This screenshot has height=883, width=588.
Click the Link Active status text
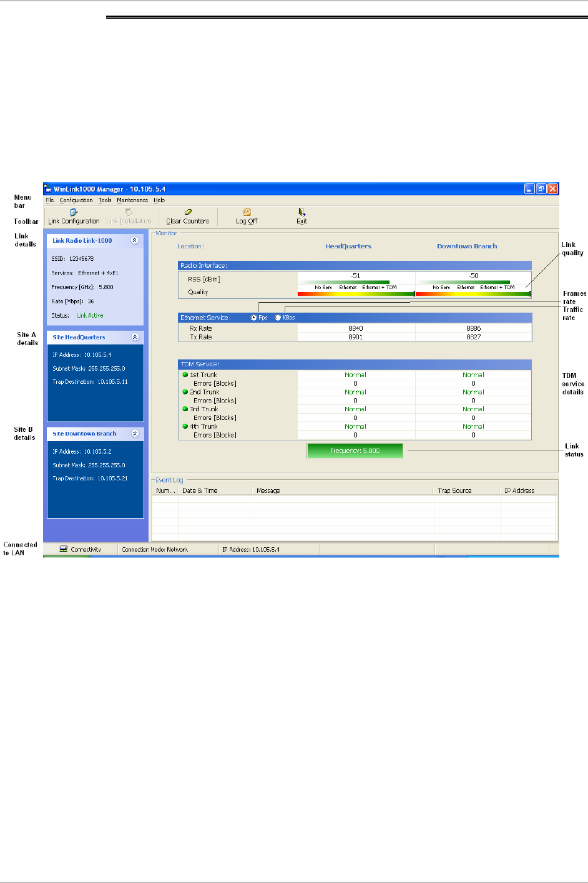coord(90,316)
